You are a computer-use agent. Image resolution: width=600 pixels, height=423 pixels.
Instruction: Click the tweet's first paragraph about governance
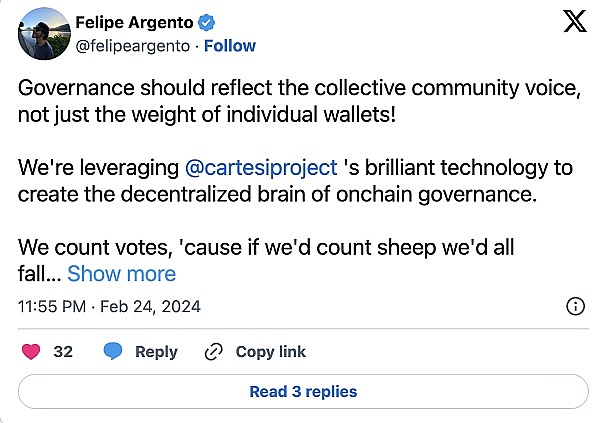pos(299,101)
